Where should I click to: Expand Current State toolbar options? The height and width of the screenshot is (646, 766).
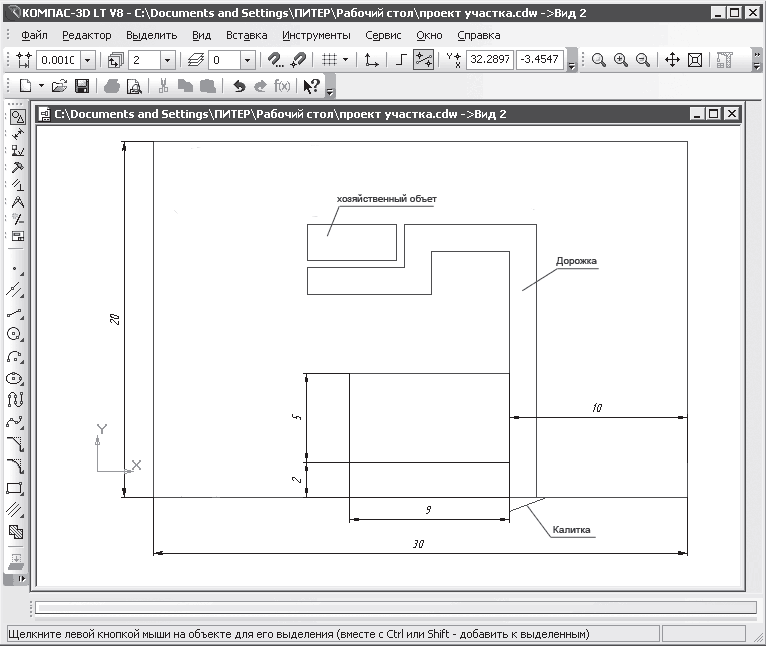point(572,65)
